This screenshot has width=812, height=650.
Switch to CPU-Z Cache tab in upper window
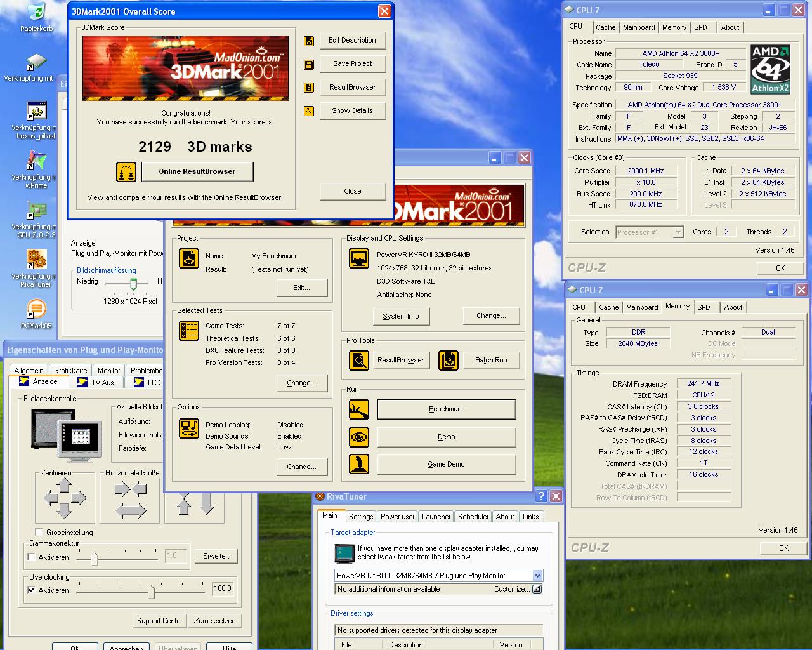[605, 27]
